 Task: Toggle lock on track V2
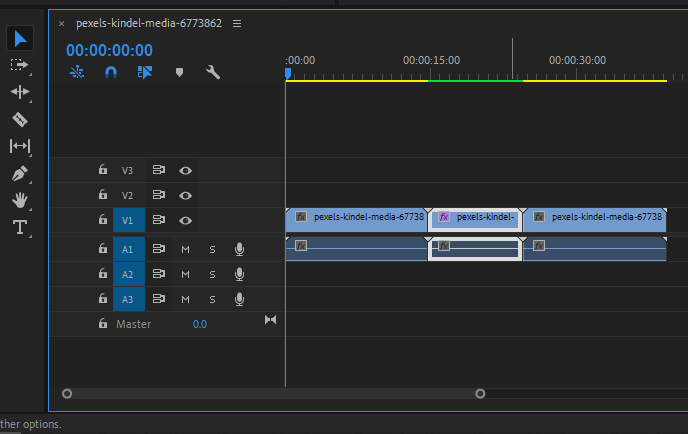tap(103, 194)
